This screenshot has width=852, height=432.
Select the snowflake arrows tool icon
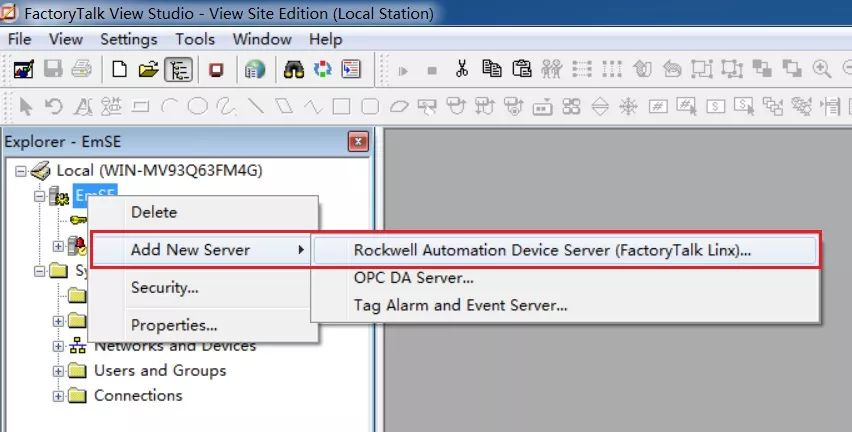coord(629,106)
